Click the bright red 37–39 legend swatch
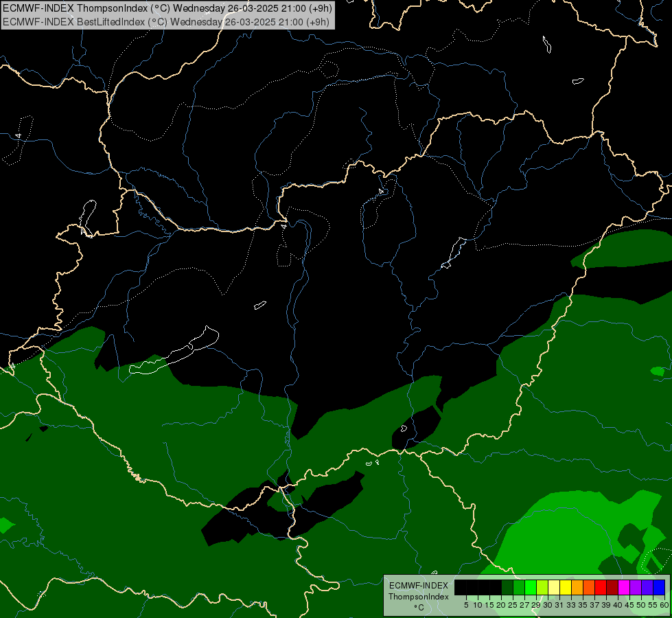The height and width of the screenshot is (618, 672). [x=601, y=587]
